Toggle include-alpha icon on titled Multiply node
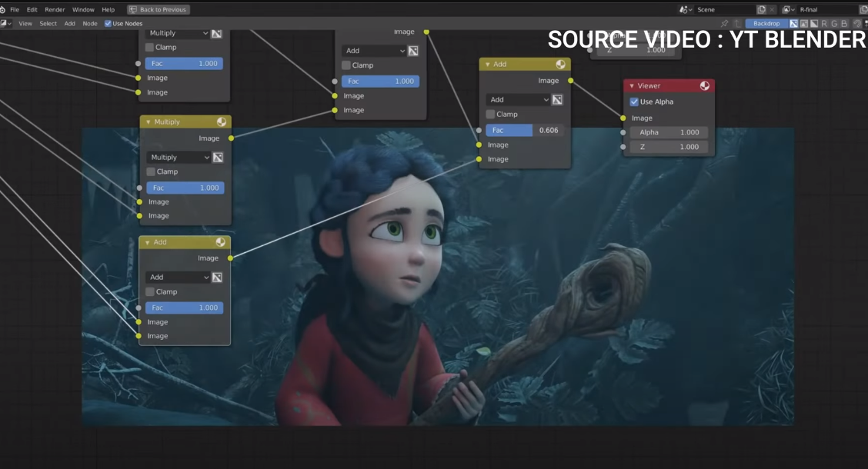Image resolution: width=868 pixels, height=469 pixels. click(x=218, y=158)
